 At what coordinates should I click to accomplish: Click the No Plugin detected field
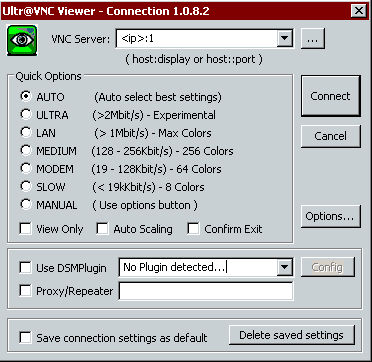click(198, 267)
